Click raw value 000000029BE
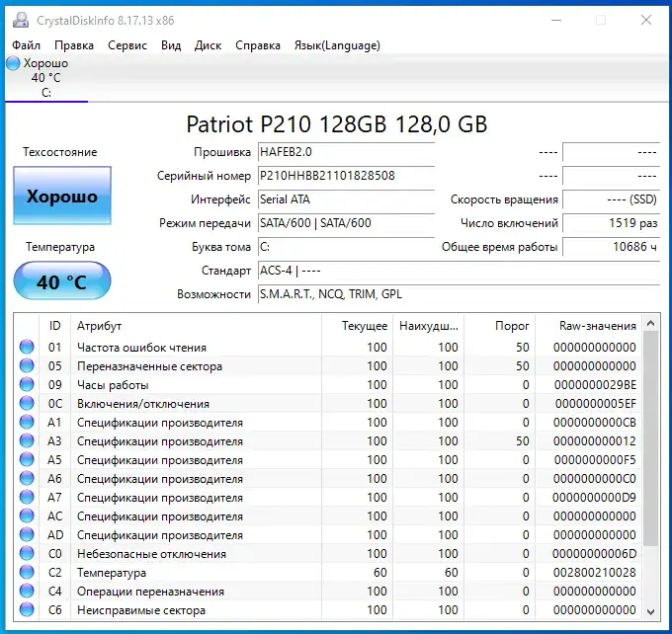 tap(595, 385)
